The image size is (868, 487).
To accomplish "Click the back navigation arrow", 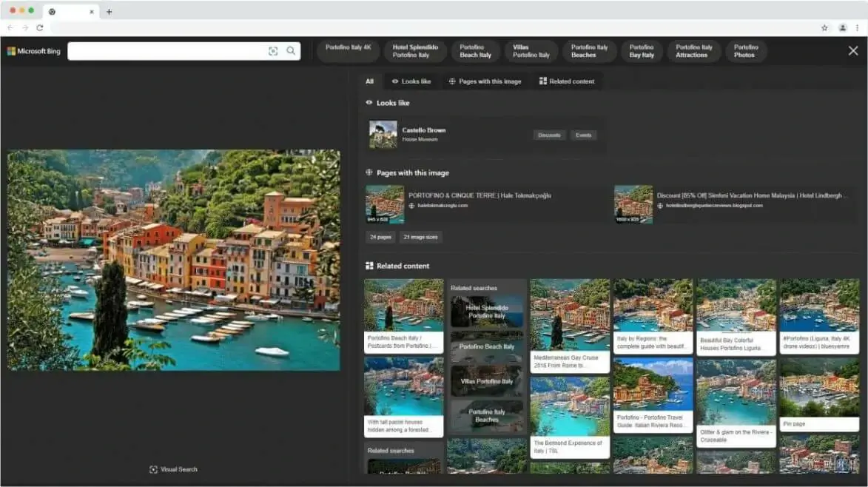I will [x=10, y=27].
